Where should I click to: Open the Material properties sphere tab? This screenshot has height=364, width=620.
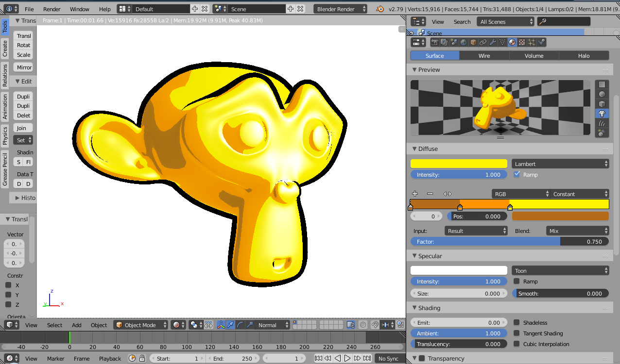click(512, 42)
